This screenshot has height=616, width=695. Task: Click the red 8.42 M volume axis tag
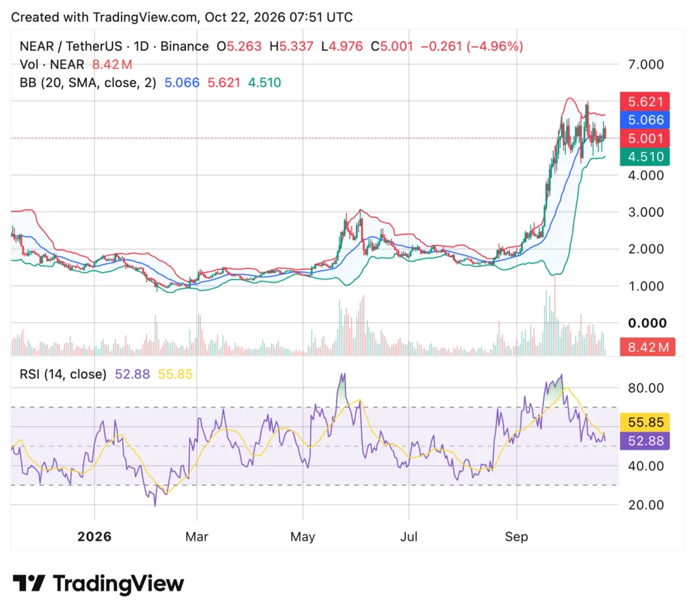(x=647, y=347)
